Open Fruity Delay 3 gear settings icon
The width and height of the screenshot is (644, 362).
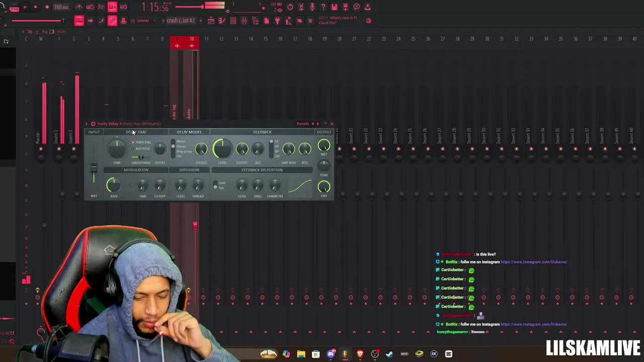93,124
